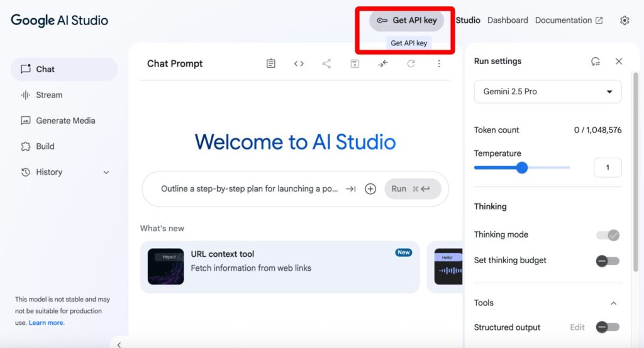Expand the History chevron
The height and width of the screenshot is (348, 644).
point(106,172)
